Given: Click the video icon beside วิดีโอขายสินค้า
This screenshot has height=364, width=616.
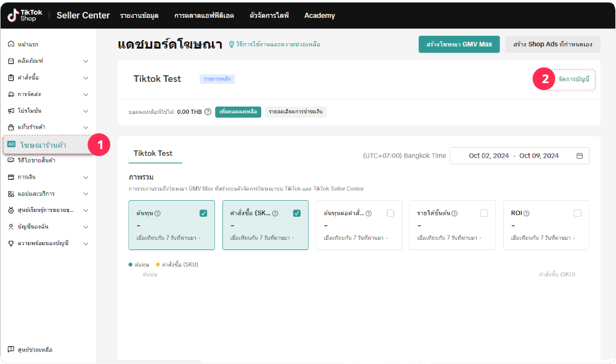Looking at the screenshot, I should (x=11, y=160).
